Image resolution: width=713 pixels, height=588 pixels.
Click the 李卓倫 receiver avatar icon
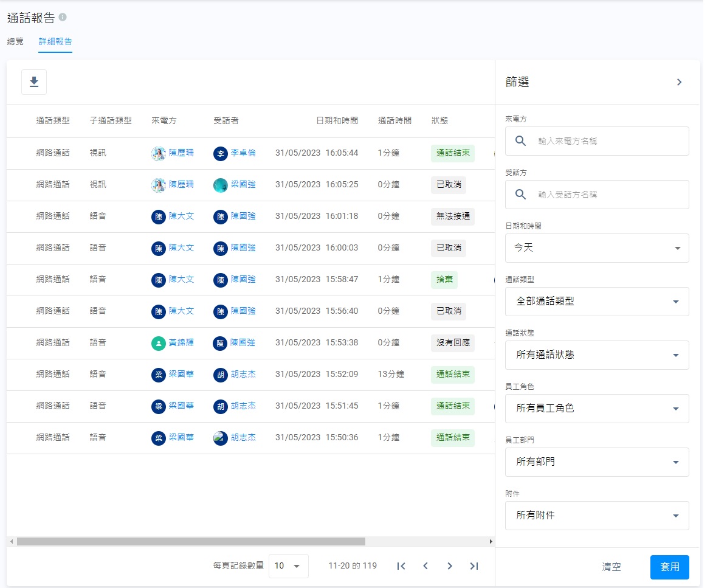[220, 153]
